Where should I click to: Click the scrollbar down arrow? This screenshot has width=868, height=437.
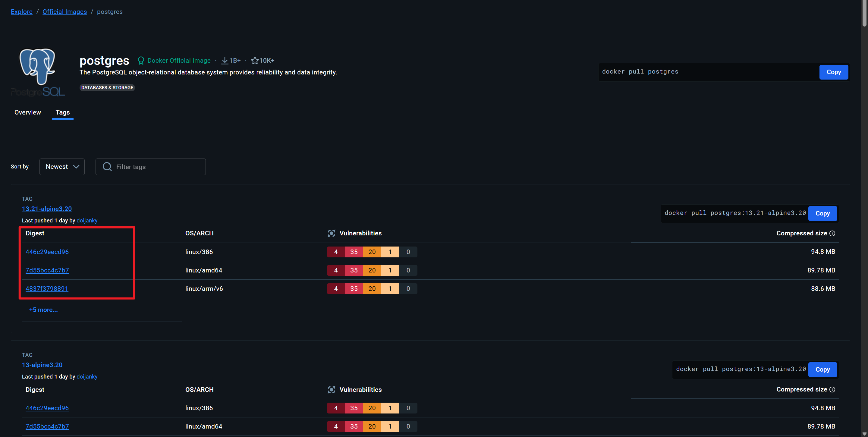tap(865, 434)
